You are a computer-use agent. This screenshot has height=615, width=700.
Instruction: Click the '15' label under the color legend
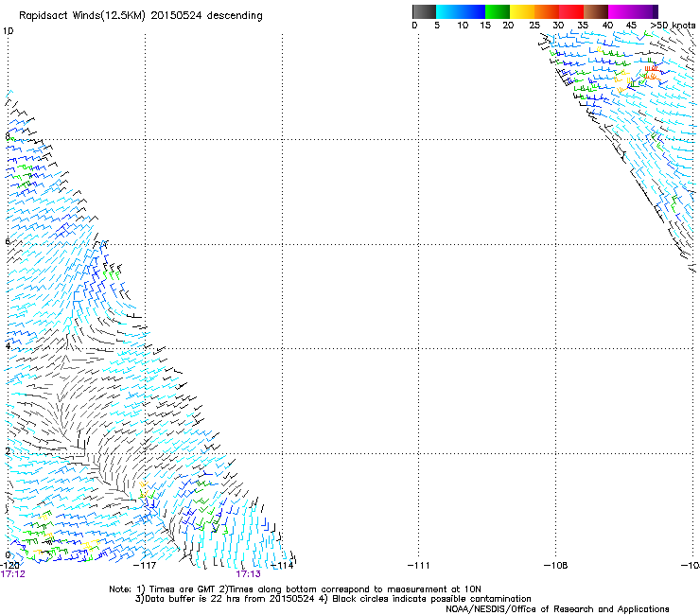485,26
